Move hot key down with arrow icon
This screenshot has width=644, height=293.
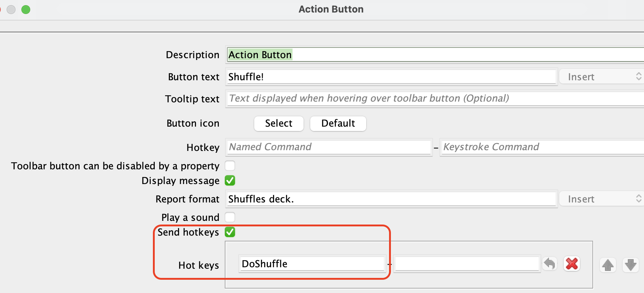click(x=630, y=265)
